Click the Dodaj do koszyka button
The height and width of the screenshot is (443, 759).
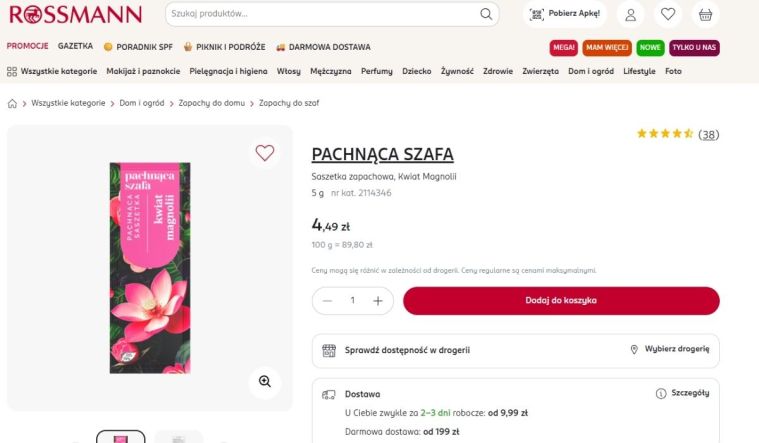tap(561, 301)
